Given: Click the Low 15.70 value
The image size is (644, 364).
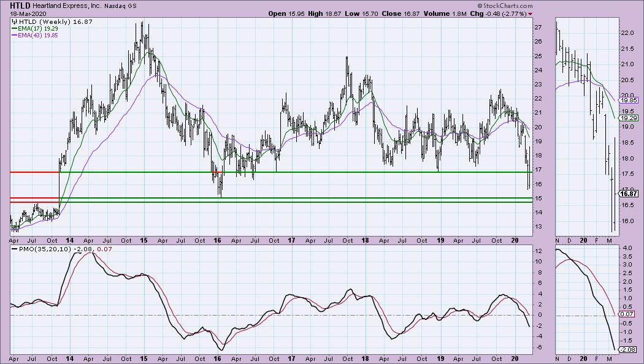Looking at the screenshot, I should pos(361,13).
